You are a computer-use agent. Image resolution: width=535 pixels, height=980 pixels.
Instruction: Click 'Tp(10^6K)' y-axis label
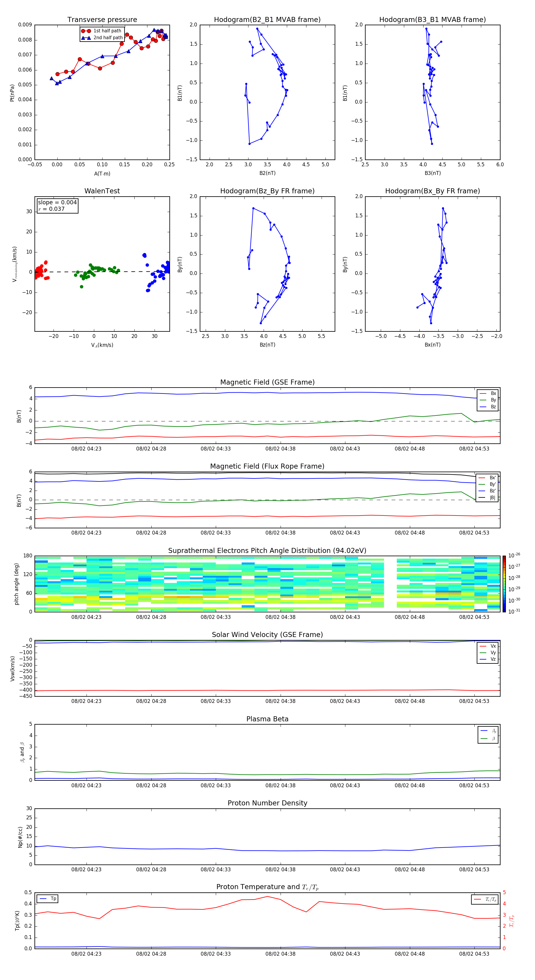click(17, 921)
